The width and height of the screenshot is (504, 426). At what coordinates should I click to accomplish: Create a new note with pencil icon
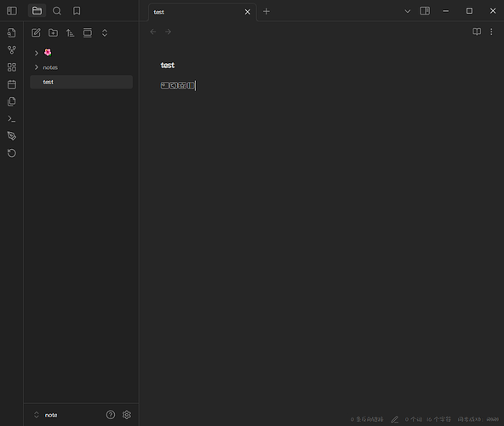click(x=36, y=32)
